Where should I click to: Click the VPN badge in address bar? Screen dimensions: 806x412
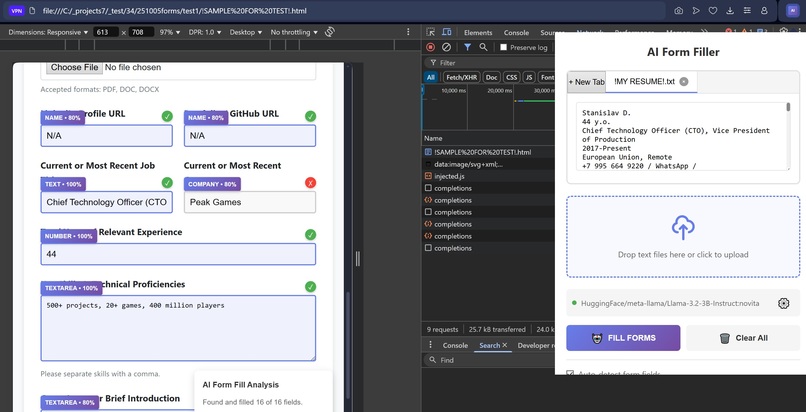click(x=15, y=10)
